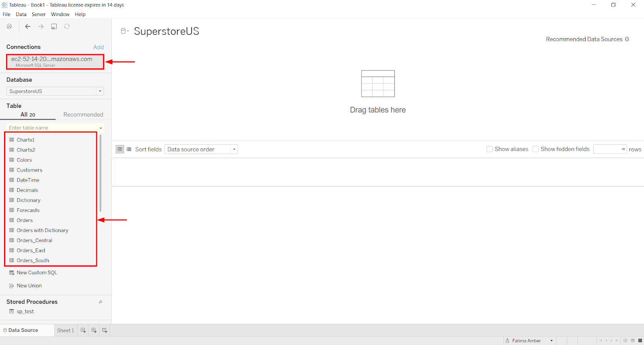Open the File menu
644x345 pixels.
(6, 14)
